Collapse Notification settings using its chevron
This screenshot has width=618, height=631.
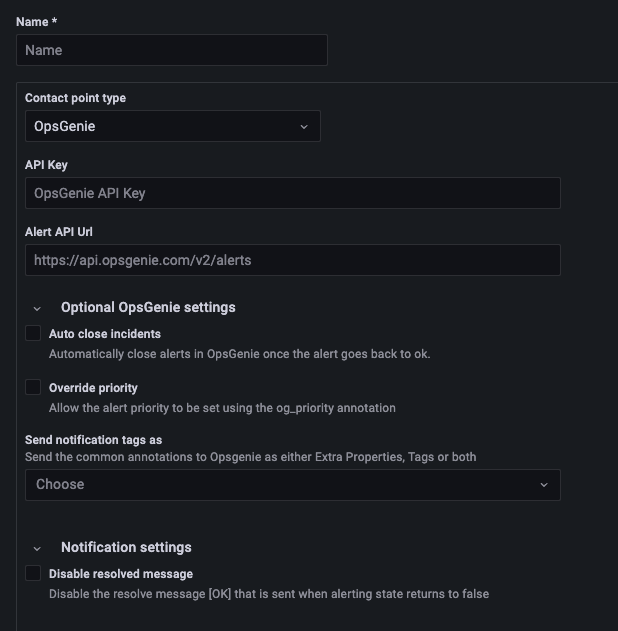pyautogui.click(x=37, y=548)
